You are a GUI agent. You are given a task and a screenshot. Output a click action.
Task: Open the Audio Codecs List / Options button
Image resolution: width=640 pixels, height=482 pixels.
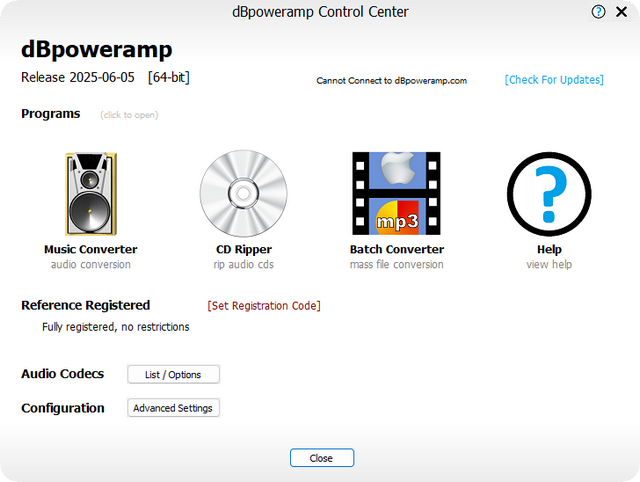coord(173,374)
